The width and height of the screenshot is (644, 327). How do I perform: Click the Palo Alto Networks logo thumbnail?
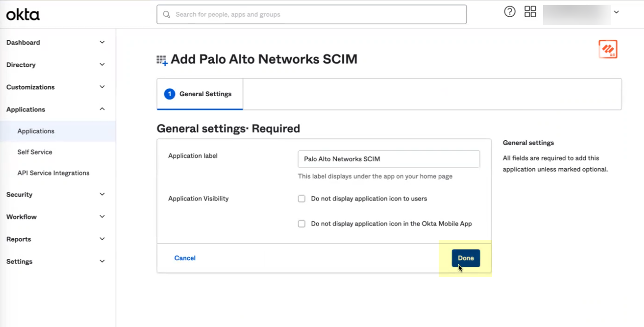tap(608, 49)
